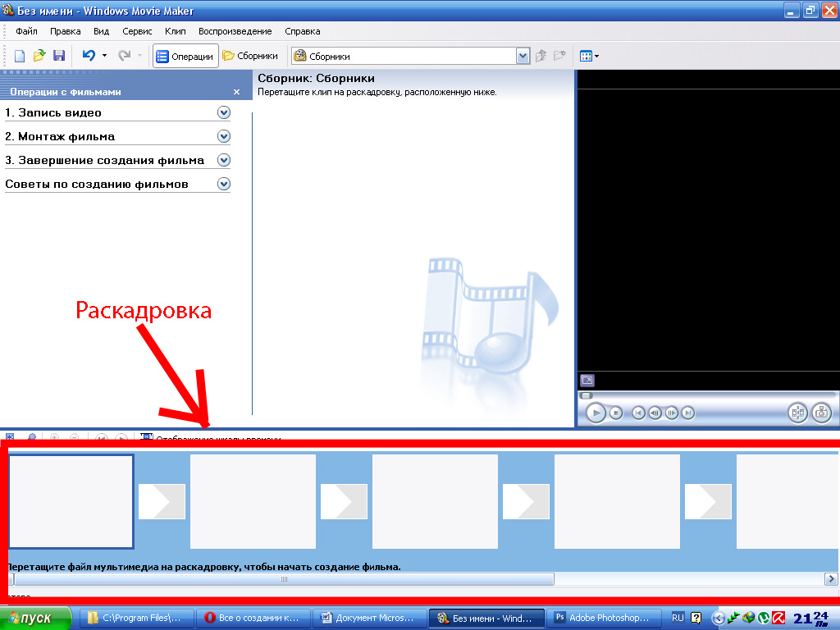Open Internet Download Manager tray icon
This screenshot has width=840, height=630.
[x=748, y=618]
